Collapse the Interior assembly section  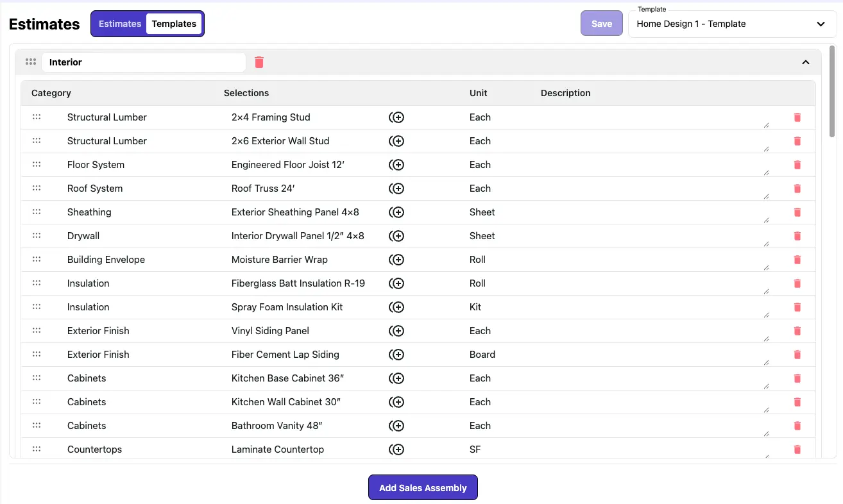pos(806,62)
